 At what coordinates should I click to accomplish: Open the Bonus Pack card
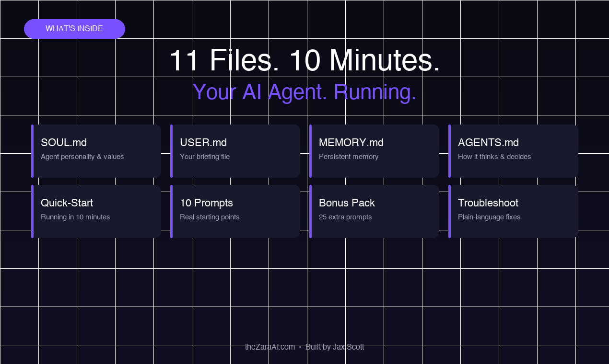tap(374, 211)
